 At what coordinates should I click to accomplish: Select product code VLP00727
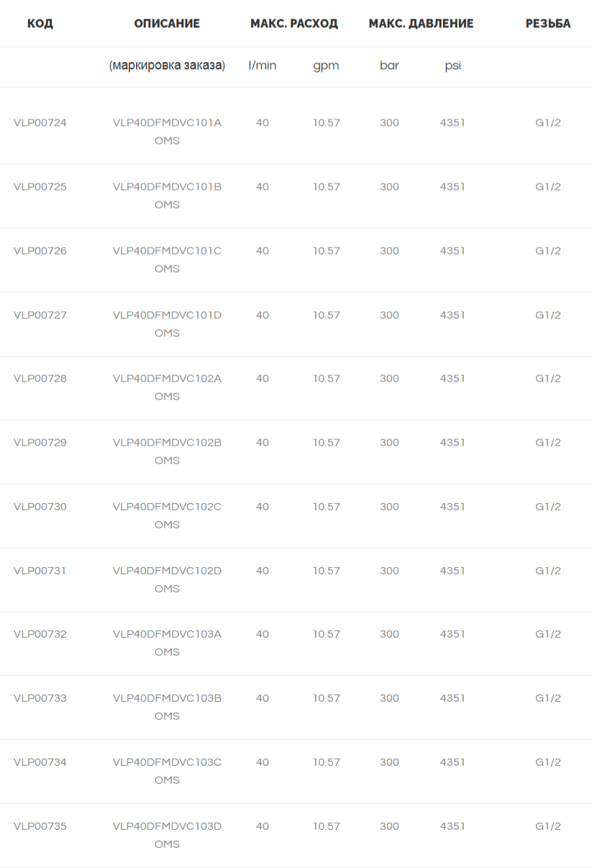point(40,315)
